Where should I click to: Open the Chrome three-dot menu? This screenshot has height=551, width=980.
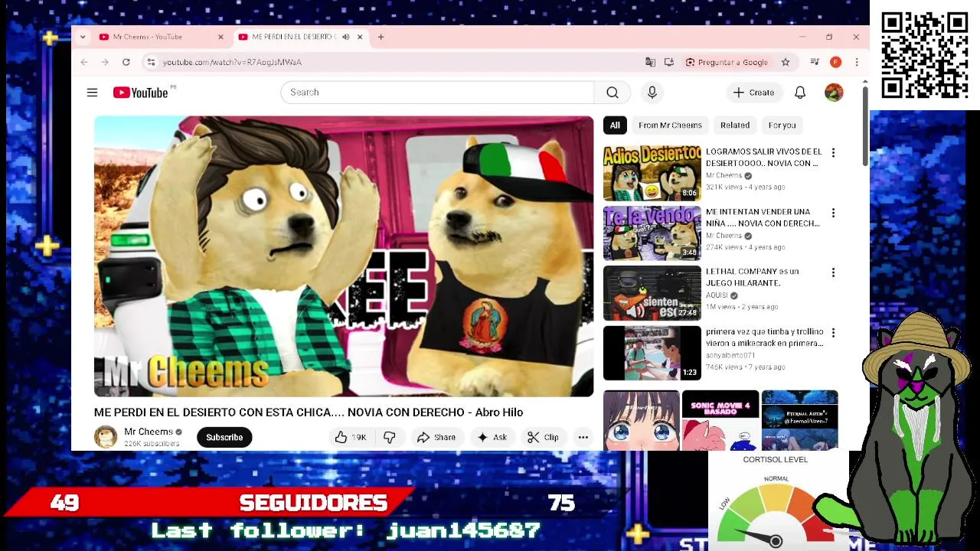click(857, 62)
